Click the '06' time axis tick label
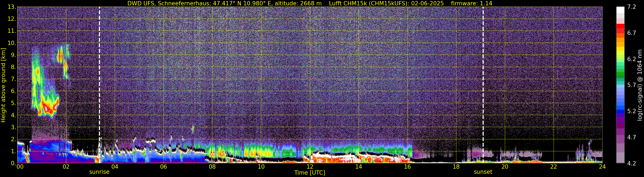Image resolution: width=644 pixels, height=177 pixels. coord(163,167)
